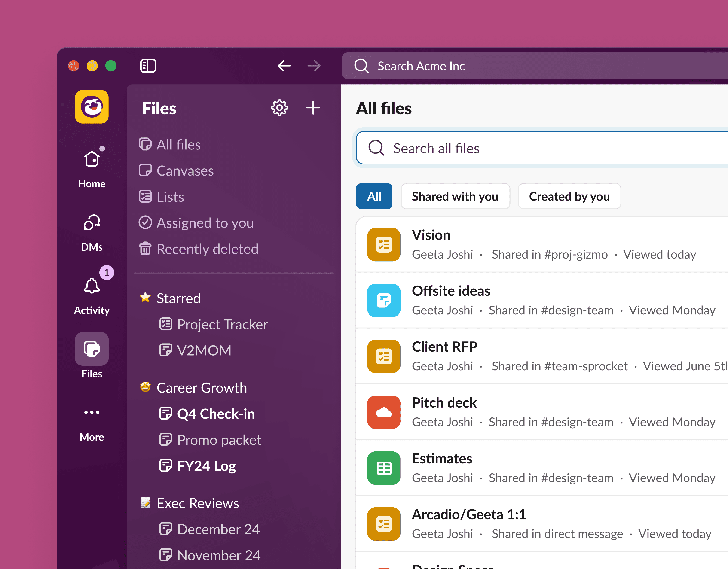The width and height of the screenshot is (728, 569).
Task: Click the back navigation arrow
Action: 284,66
